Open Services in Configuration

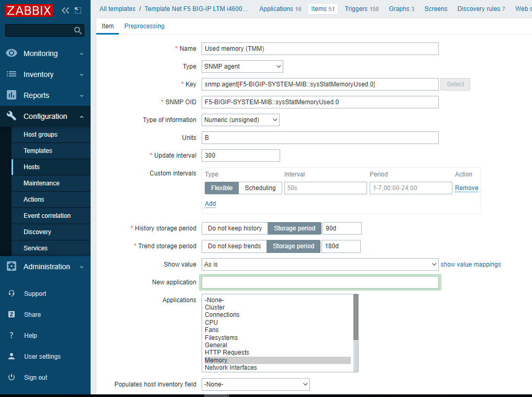pos(51,248)
